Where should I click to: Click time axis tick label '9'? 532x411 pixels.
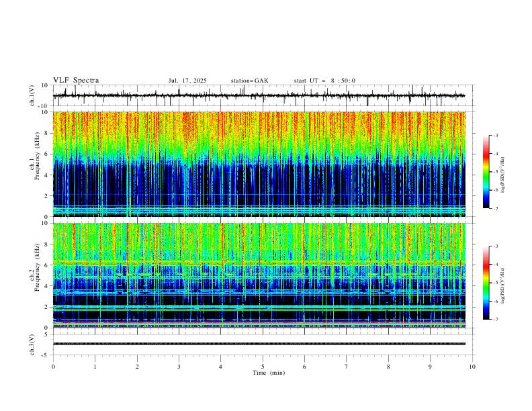click(430, 367)
